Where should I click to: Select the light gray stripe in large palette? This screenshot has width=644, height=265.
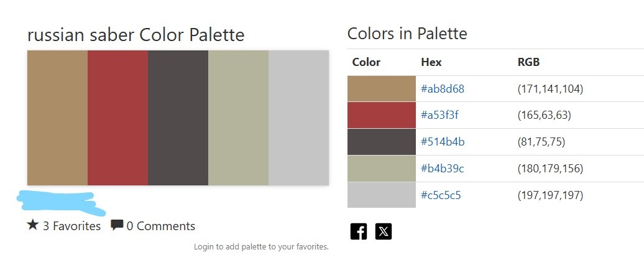[298, 118]
